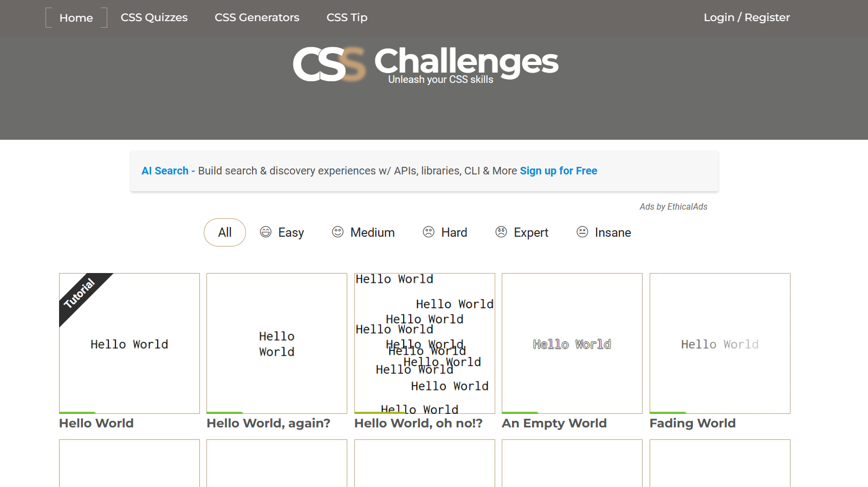Click Login / Register link
This screenshot has width=868, height=487.
point(747,18)
